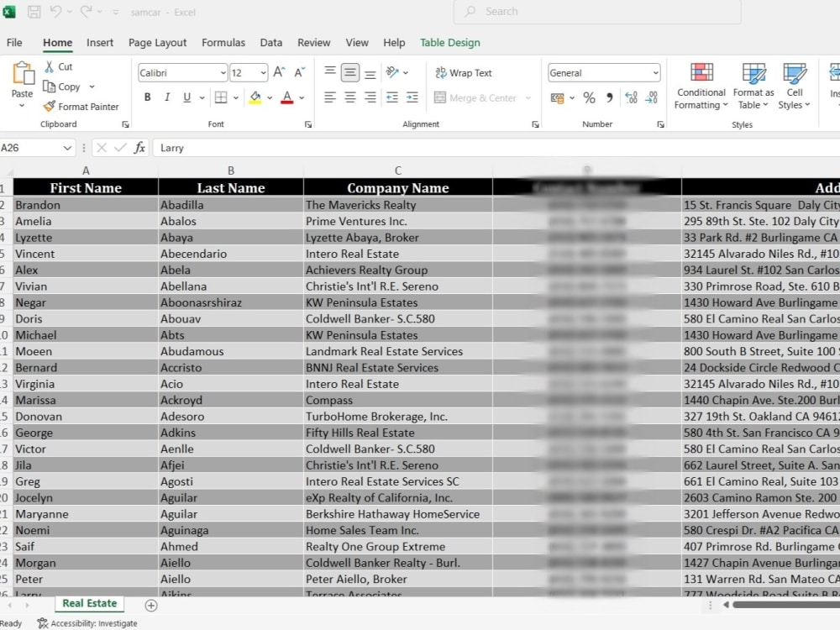Click the accounting number format icon
The width and height of the screenshot is (840, 630).
click(x=558, y=98)
